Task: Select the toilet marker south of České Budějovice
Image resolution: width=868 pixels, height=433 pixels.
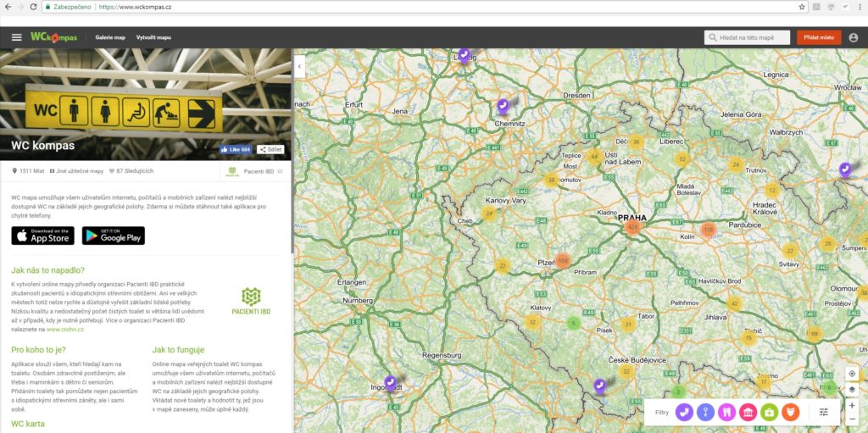Action: tap(599, 385)
